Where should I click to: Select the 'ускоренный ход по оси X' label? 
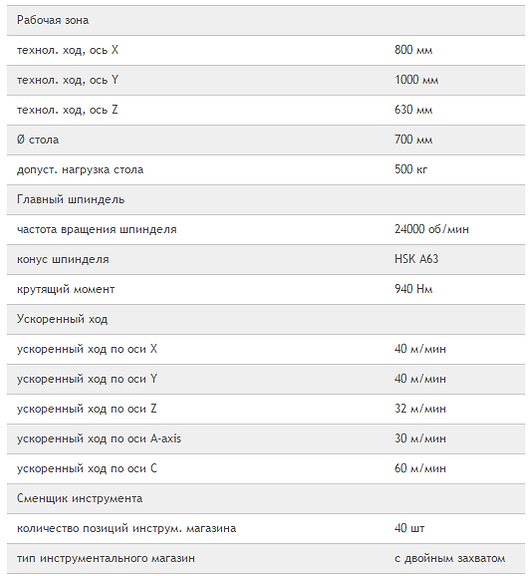[x=87, y=349]
